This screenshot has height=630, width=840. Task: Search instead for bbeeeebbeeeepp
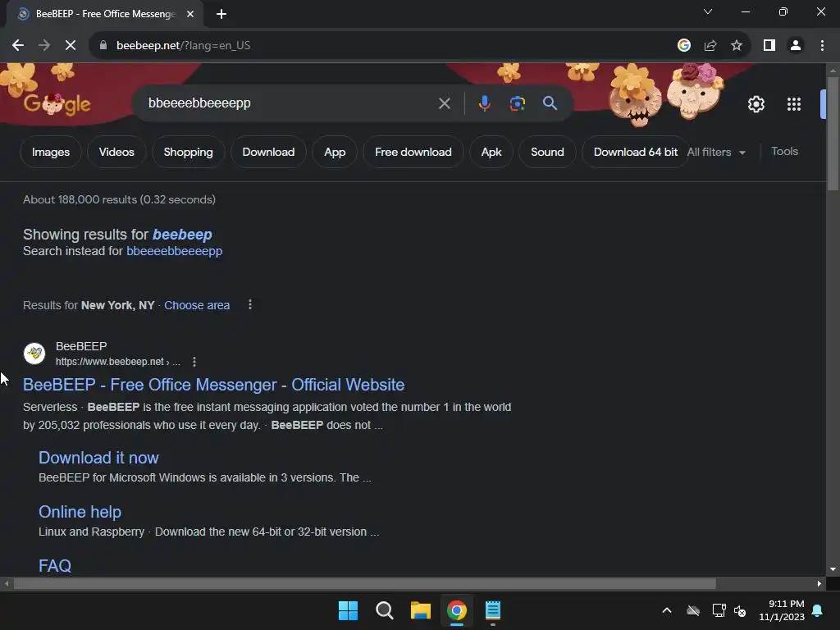click(x=174, y=251)
